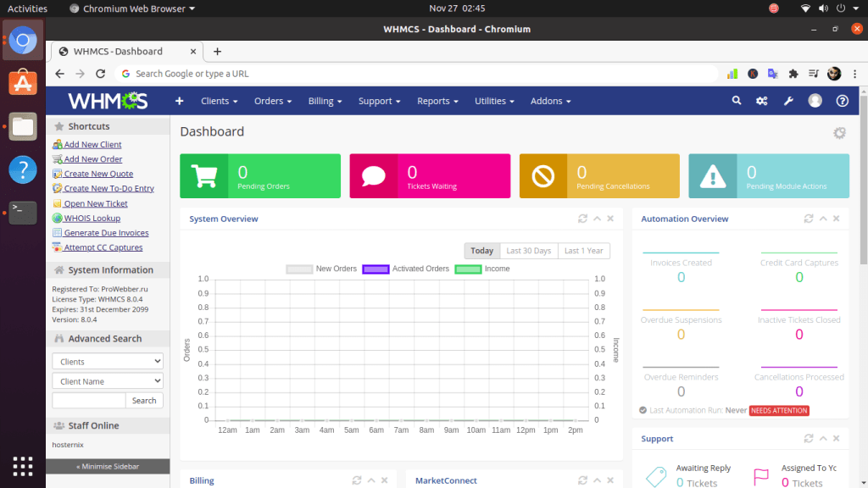Click the advanced Search button
The image size is (868, 488).
(144, 401)
